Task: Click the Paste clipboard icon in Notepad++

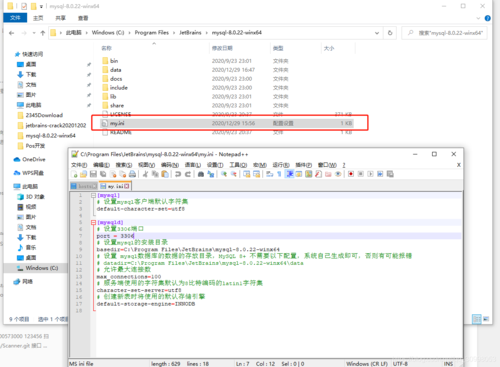Action: pyautogui.click(x=165, y=174)
